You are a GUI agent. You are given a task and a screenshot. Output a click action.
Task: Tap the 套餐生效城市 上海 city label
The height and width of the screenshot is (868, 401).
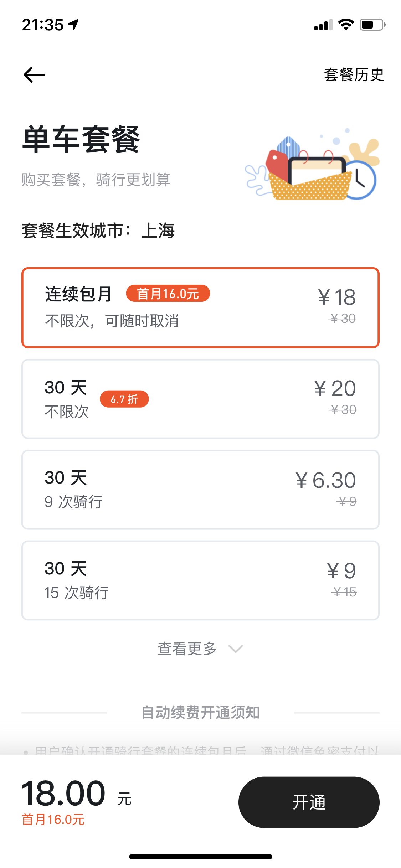98,231
